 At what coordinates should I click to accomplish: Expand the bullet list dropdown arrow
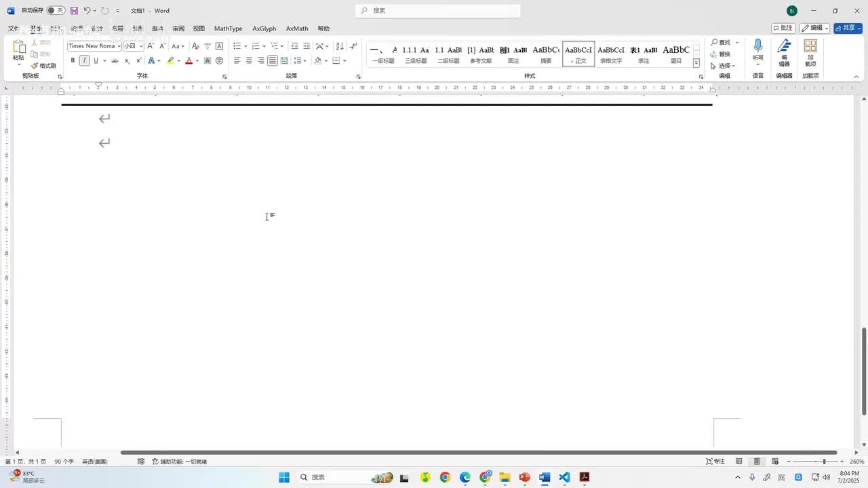click(x=245, y=46)
